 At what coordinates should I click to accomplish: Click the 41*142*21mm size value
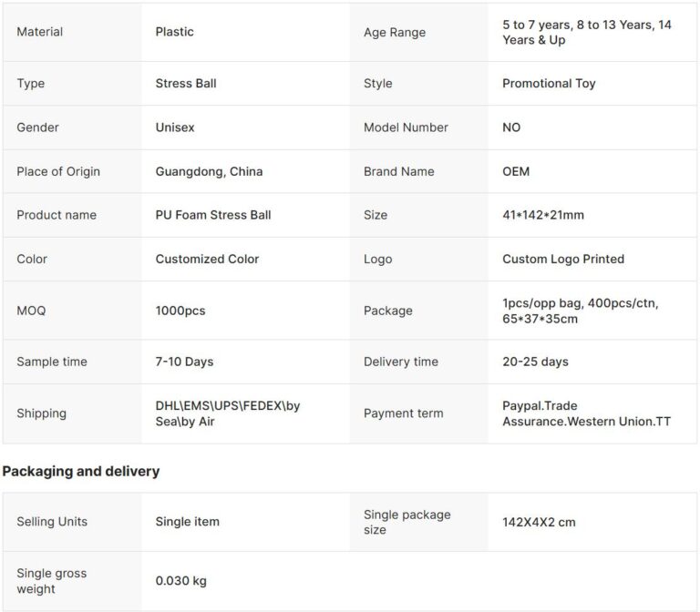pos(543,215)
